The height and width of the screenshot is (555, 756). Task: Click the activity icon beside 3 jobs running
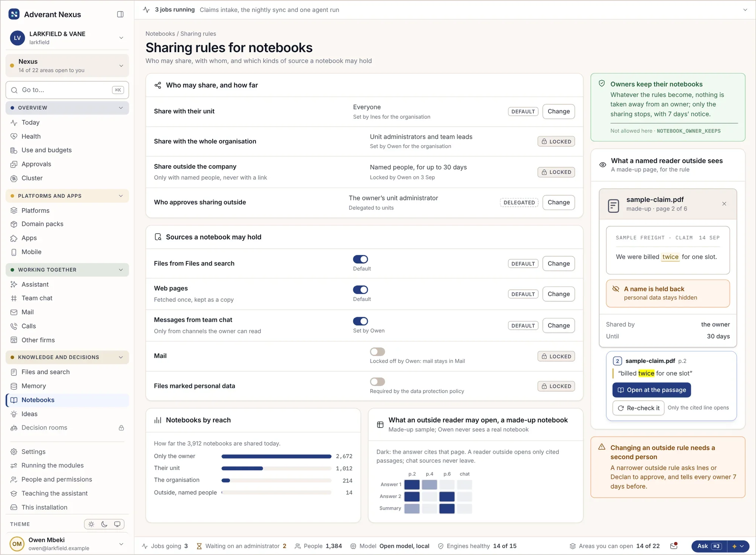[146, 10]
